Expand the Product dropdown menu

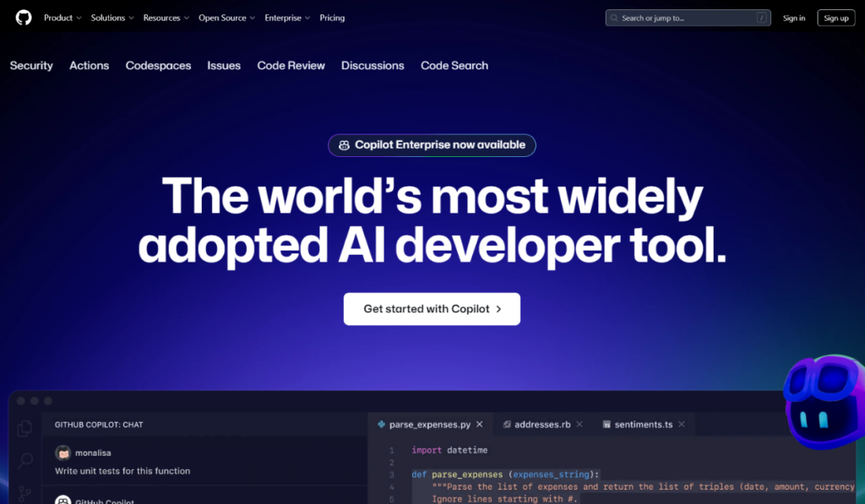click(63, 18)
